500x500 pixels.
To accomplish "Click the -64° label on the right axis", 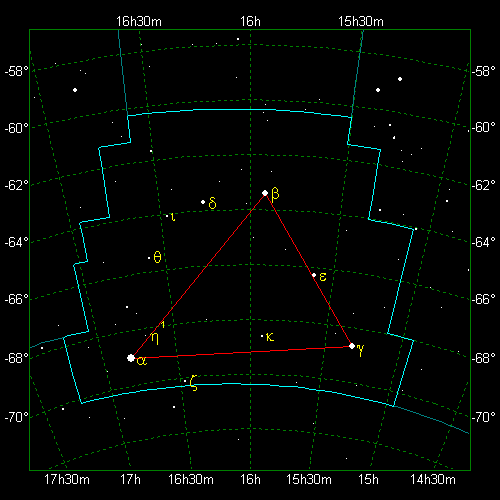I will [483, 242].
